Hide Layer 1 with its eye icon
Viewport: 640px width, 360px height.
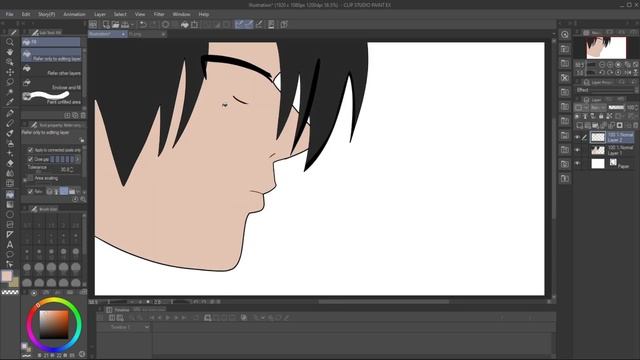point(577,150)
